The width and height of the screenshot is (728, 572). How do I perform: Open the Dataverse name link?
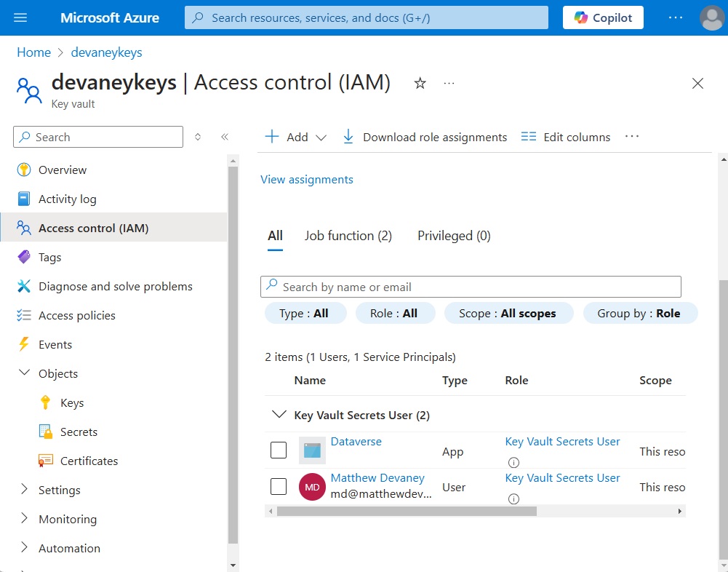[356, 442]
